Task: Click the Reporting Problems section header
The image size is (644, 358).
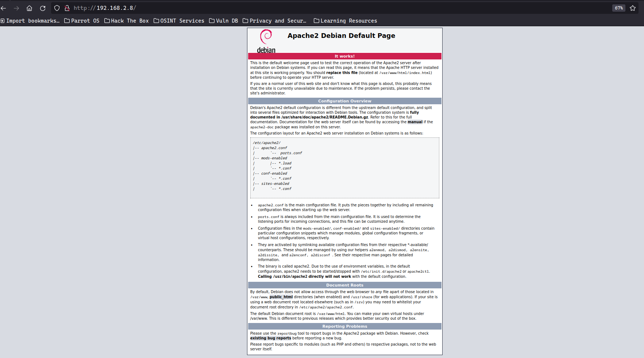Action: [x=345, y=326]
